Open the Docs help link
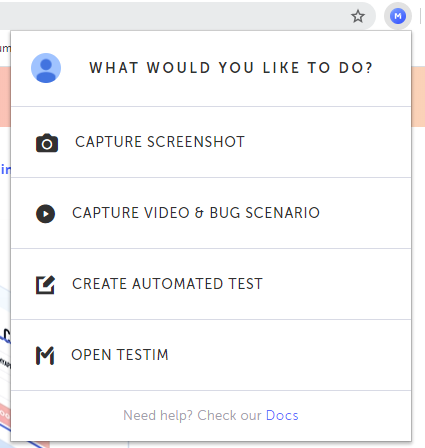The width and height of the screenshot is (425, 448). click(282, 416)
